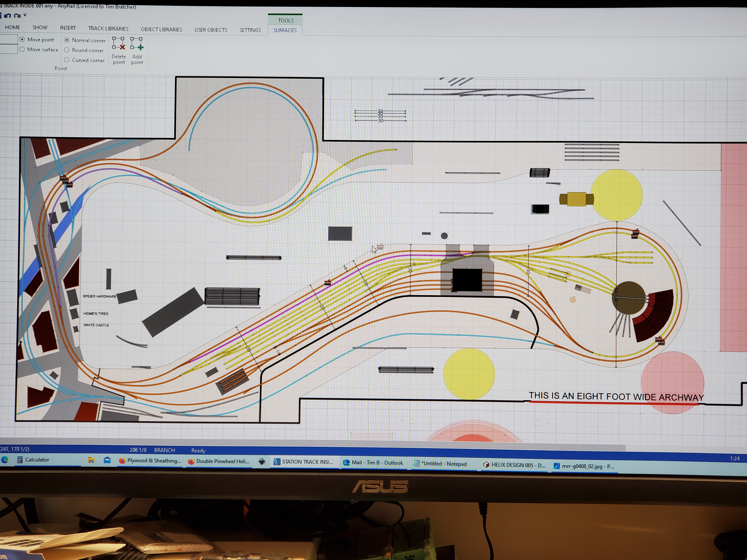Switch to AnyRail STATION TRACK INSI taskbar button
Image resolution: width=747 pixels, height=560 pixels.
pyautogui.click(x=303, y=462)
